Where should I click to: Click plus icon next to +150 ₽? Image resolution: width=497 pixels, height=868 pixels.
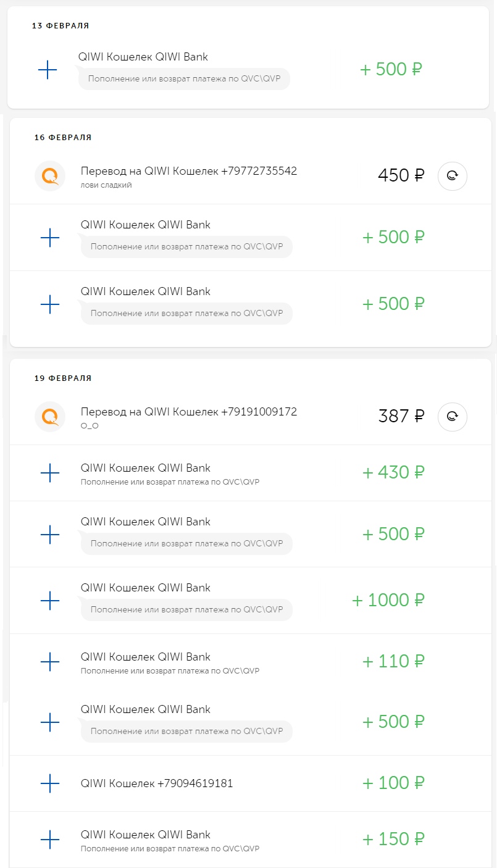click(50, 840)
